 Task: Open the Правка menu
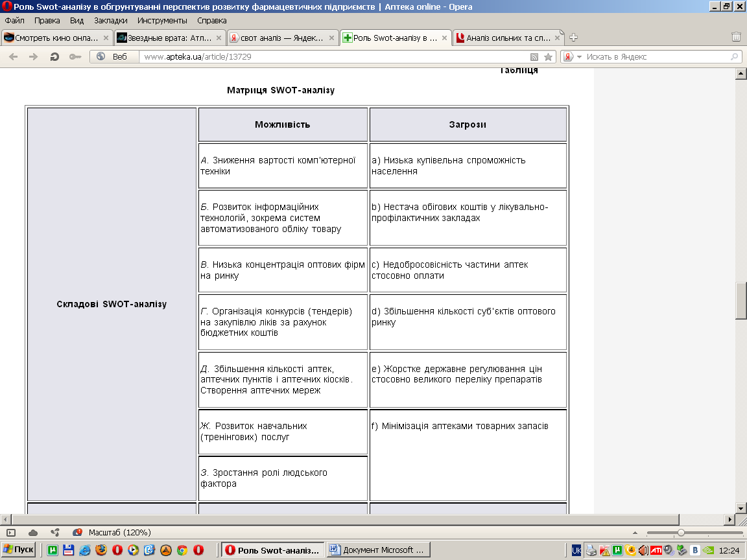pyautogui.click(x=47, y=21)
